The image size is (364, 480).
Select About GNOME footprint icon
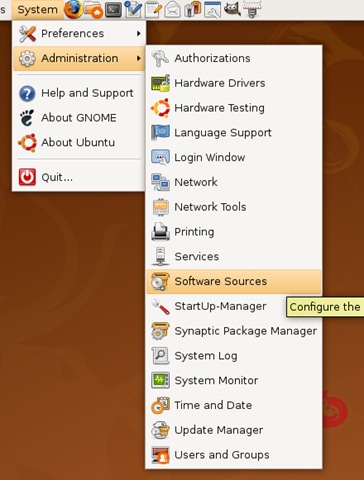click(27, 118)
